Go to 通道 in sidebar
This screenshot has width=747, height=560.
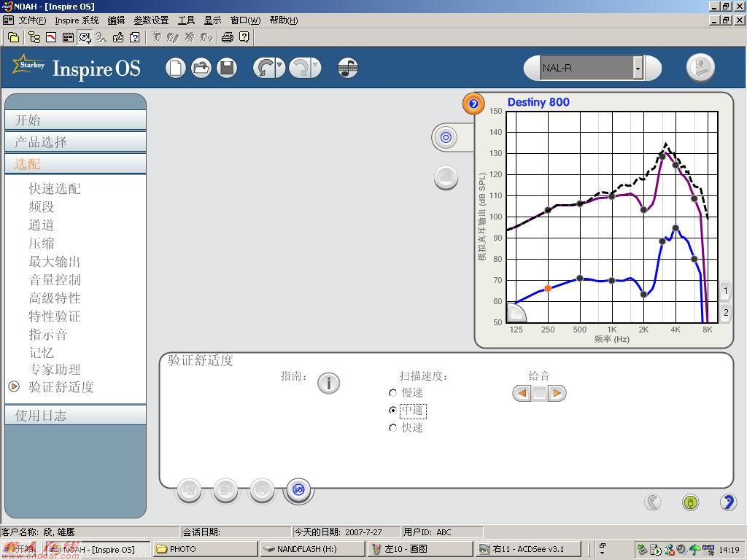coord(42,225)
